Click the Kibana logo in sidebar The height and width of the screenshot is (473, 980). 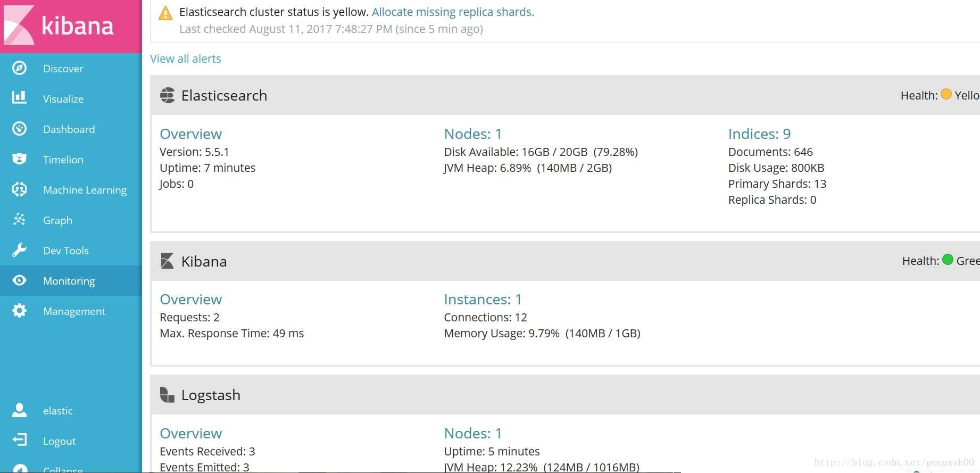click(59, 26)
